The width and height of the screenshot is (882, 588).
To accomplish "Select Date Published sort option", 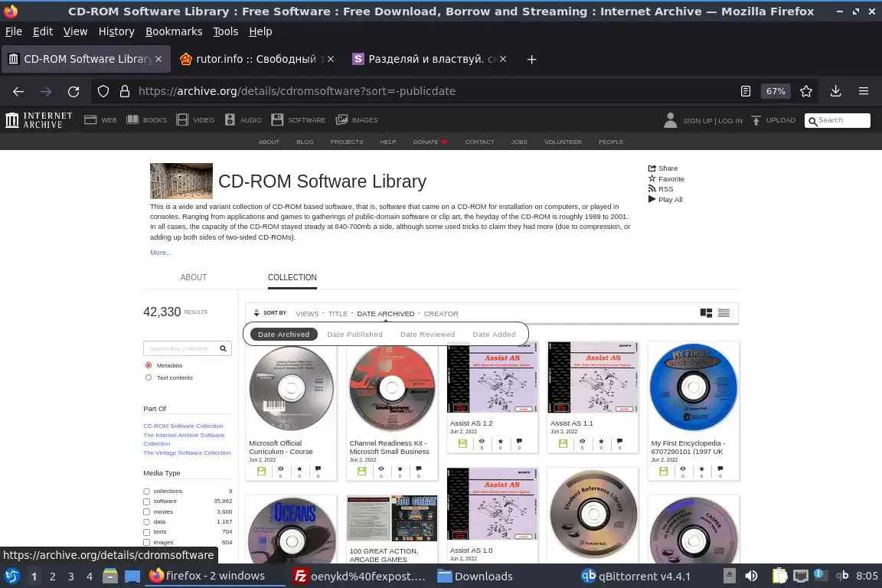I will tap(355, 335).
